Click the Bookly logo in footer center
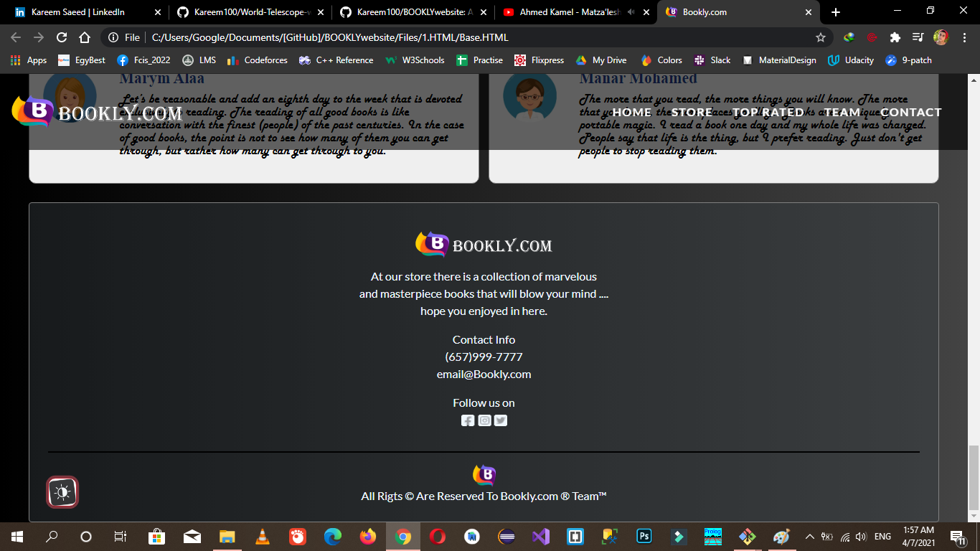The height and width of the screenshot is (551, 980). coord(484,245)
